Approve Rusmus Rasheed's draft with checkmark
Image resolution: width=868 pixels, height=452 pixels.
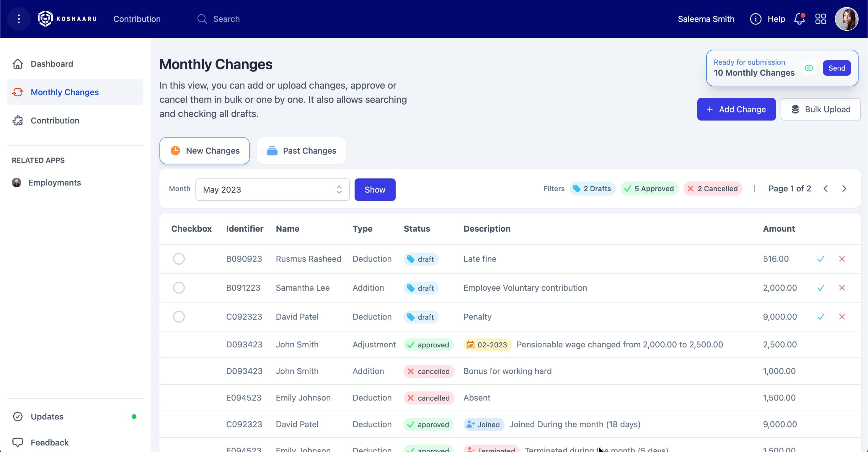point(820,259)
